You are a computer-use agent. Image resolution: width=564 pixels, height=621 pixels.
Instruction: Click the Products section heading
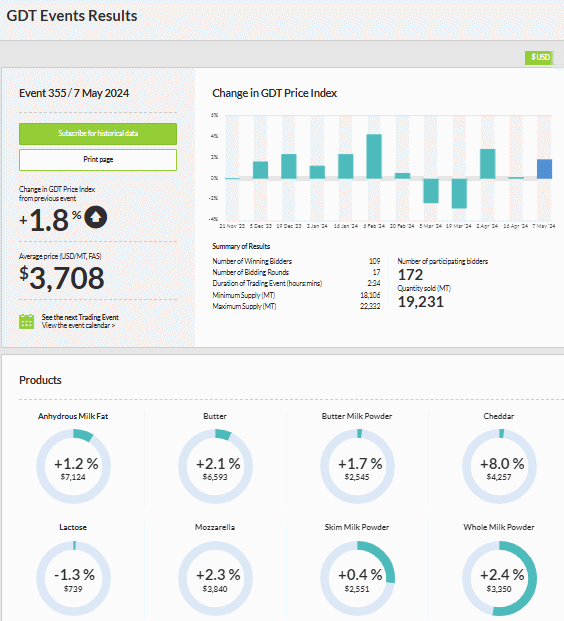(40, 380)
